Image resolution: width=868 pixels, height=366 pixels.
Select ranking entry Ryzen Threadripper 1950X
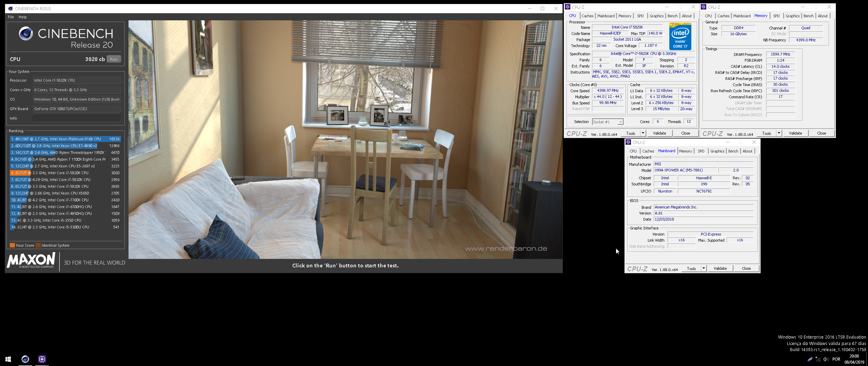click(x=65, y=152)
